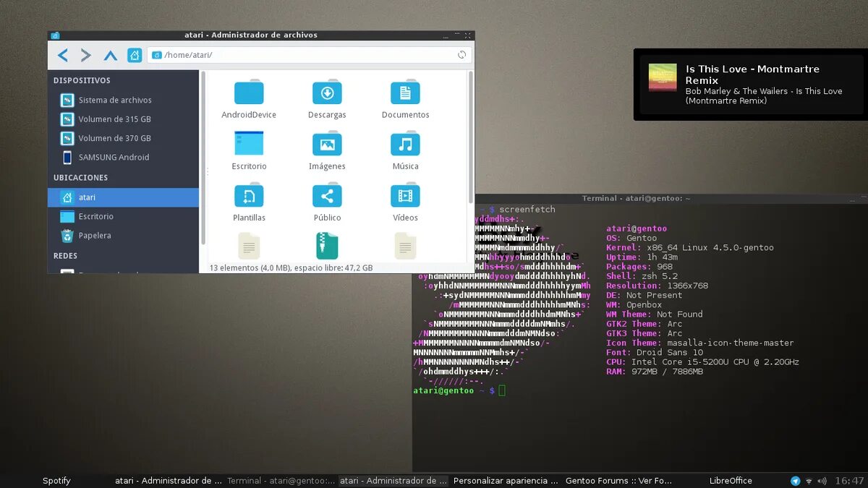Switch to Personalizar apariencia taskbar entry

click(x=506, y=481)
